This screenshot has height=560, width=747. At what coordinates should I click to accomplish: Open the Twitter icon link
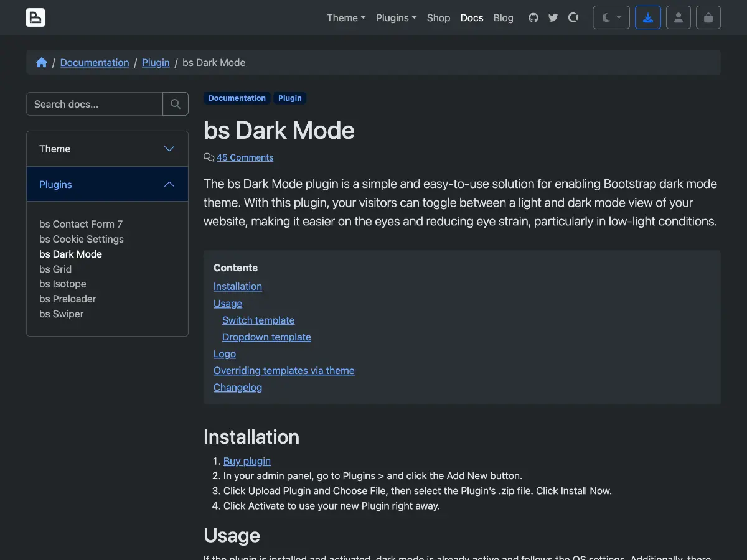tap(553, 17)
